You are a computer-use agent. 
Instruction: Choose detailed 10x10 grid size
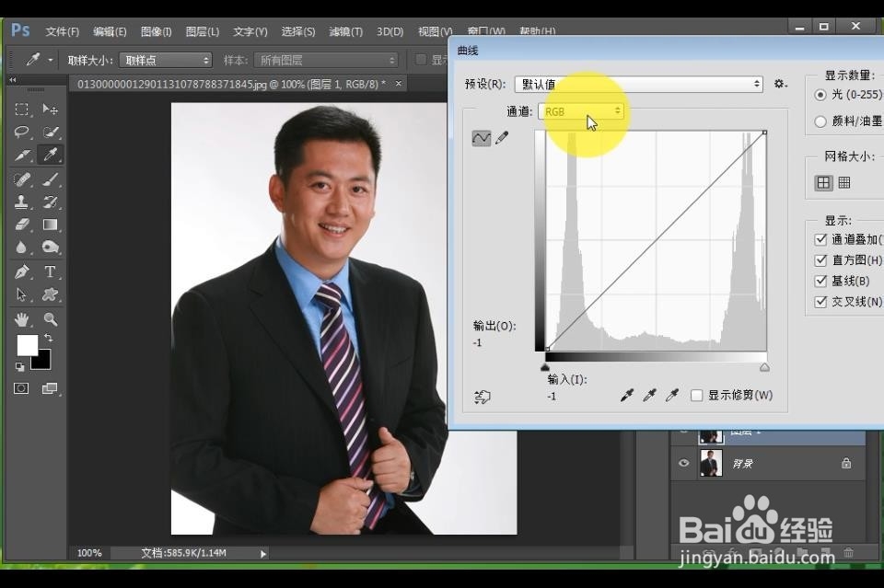[x=844, y=182]
